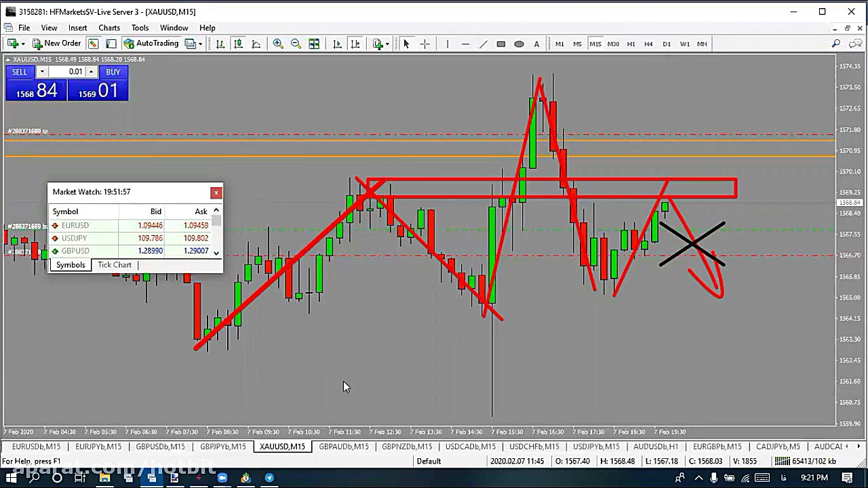Image resolution: width=868 pixels, height=488 pixels.
Task: Open the volume size dropdown arrow
Action: coord(42,72)
